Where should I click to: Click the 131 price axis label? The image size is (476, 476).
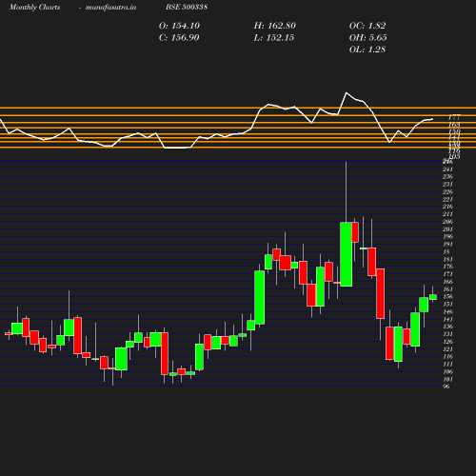tap(447, 334)
